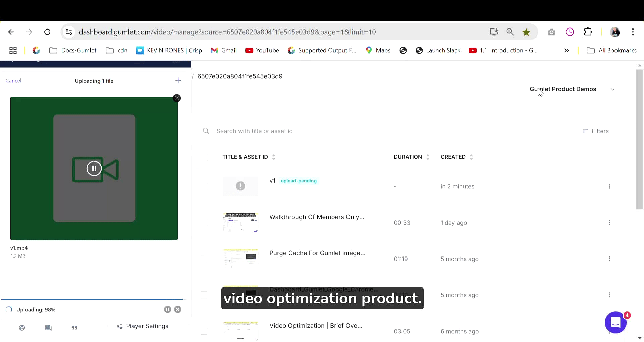The image size is (644, 342).
Task: Open the browser profile avatar
Action: pyautogui.click(x=615, y=32)
